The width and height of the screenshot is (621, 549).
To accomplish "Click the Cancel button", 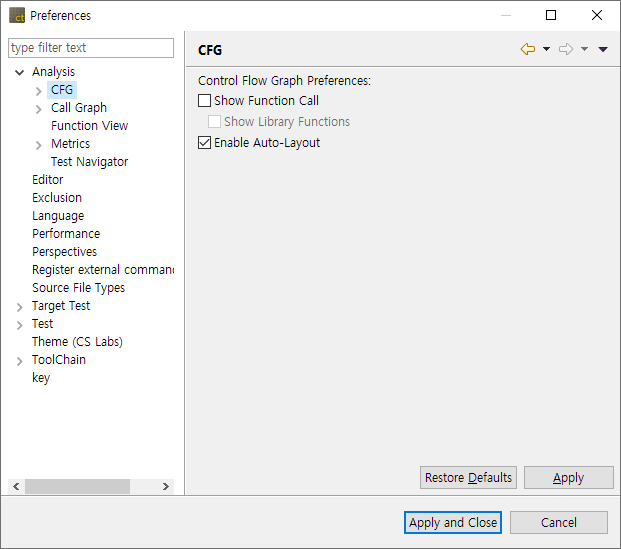I will click(x=558, y=522).
